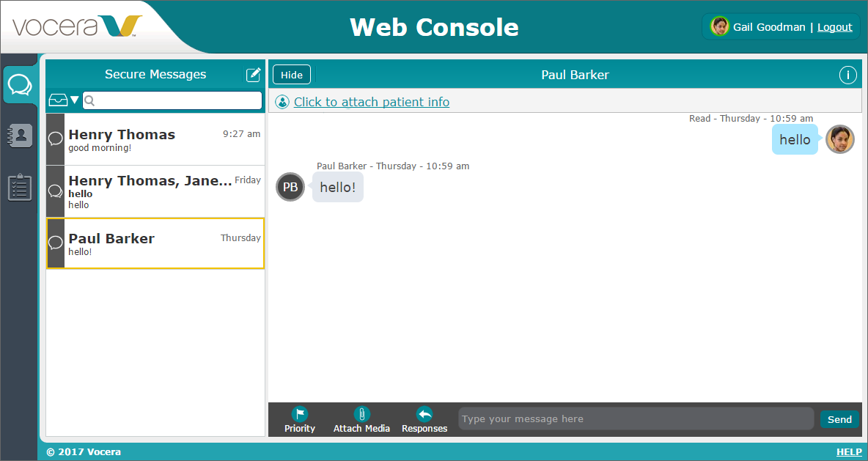Click the 'Read - Thursday - 10:59 am' status

click(751, 119)
